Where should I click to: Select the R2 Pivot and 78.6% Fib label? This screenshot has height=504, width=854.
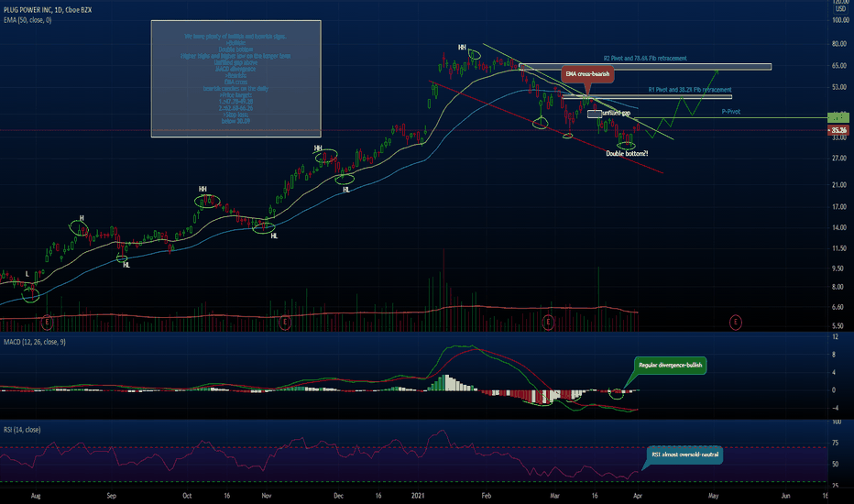[x=645, y=59]
